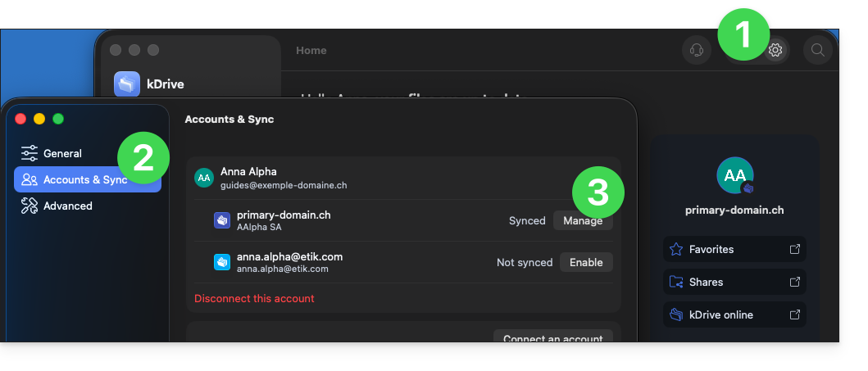Select the Accounts & Sync tab
Image resolution: width=868 pixels, height=371 pixels.
[88, 179]
